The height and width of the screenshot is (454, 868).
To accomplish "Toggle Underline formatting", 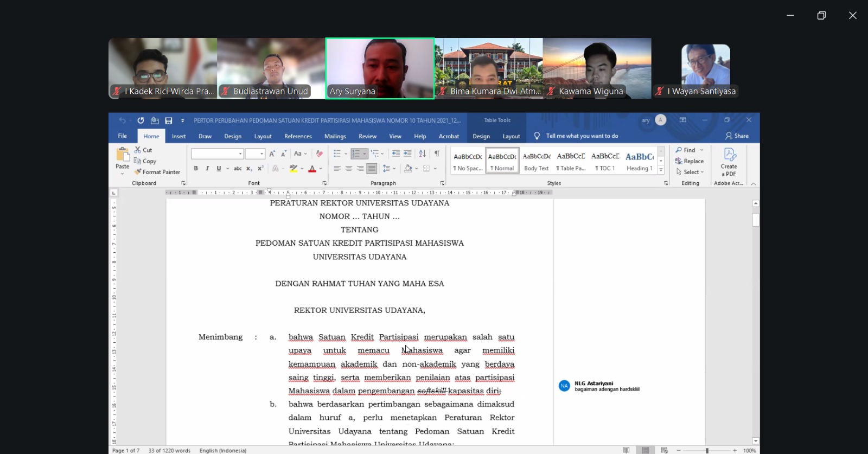I will coord(219,169).
